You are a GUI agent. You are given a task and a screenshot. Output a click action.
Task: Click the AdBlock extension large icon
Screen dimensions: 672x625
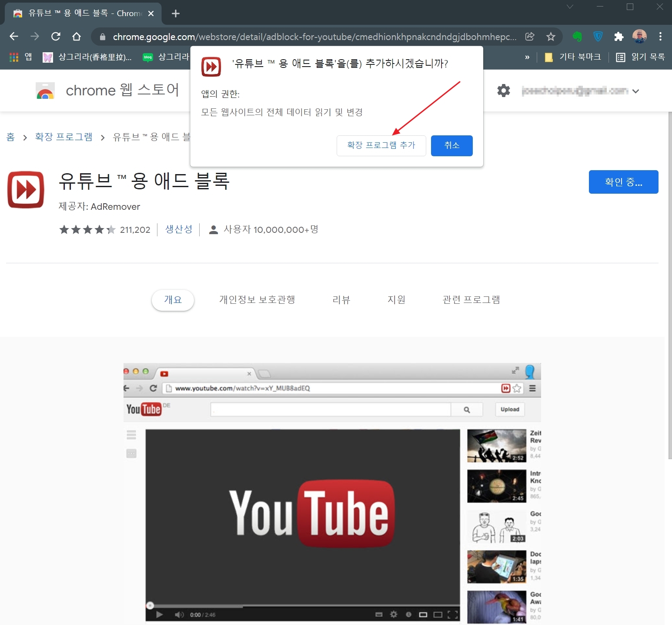(26, 190)
